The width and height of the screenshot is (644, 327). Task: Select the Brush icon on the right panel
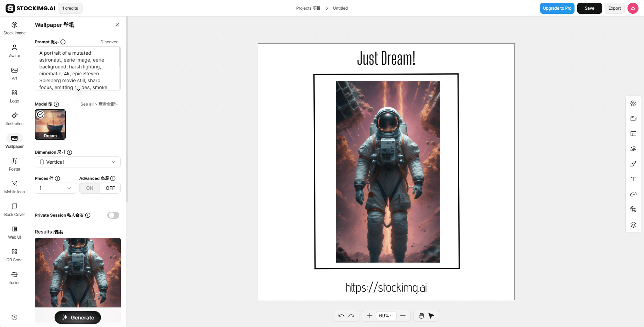(633, 164)
